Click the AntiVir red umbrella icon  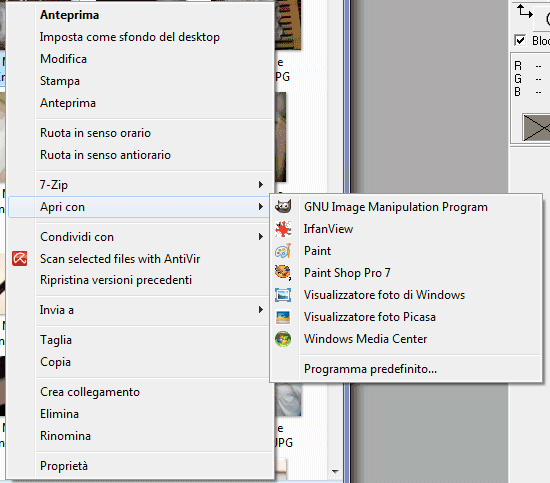pyautogui.click(x=20, y=259)
